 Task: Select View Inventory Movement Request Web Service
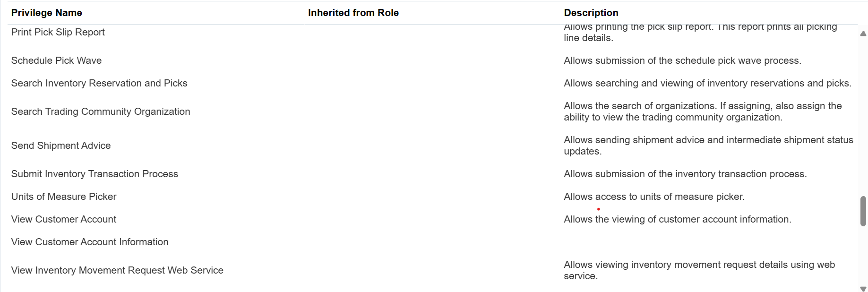point(117,270)
